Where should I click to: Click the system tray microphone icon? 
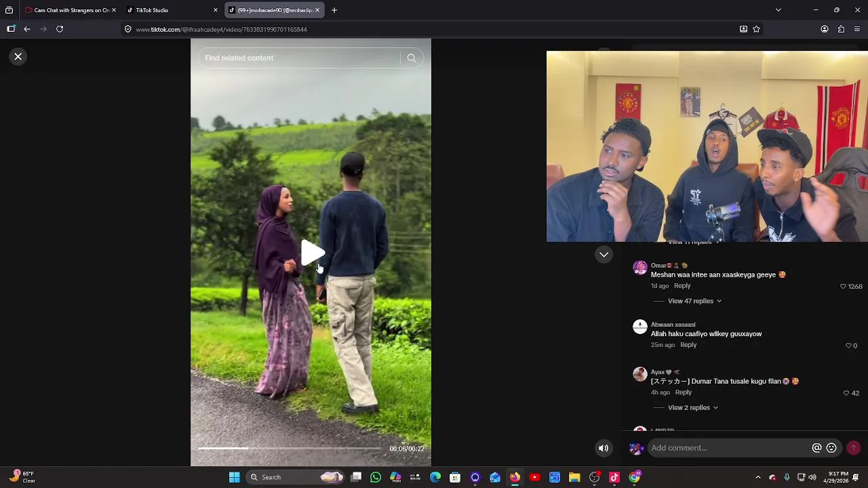click(x=787, y=477)
